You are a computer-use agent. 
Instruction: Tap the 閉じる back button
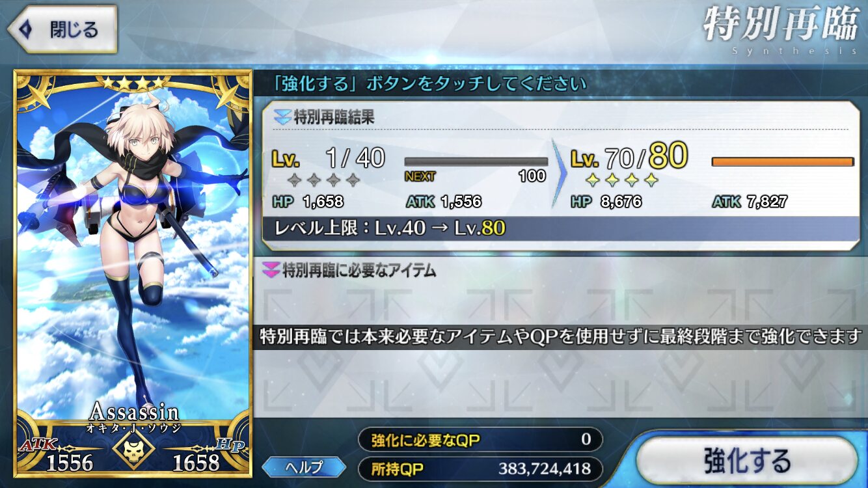point(62,29)
